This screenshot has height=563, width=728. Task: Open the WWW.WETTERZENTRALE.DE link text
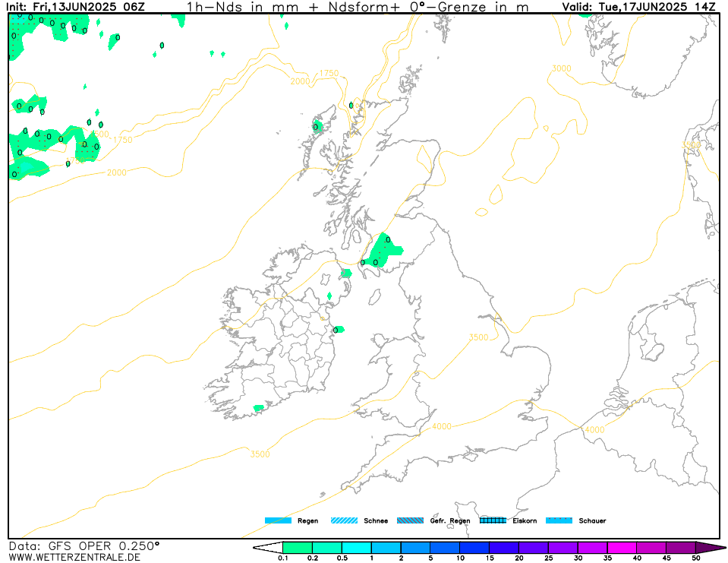coord(74,558)
